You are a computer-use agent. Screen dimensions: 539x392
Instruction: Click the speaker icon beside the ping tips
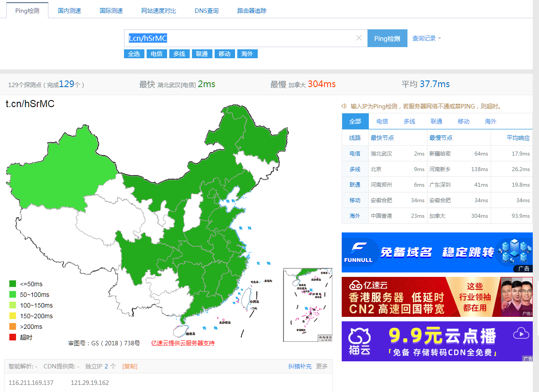(344, 106)
